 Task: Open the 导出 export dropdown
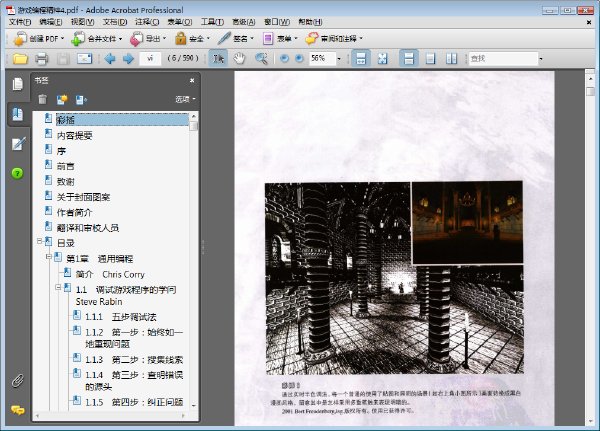(x=148, y=38)
